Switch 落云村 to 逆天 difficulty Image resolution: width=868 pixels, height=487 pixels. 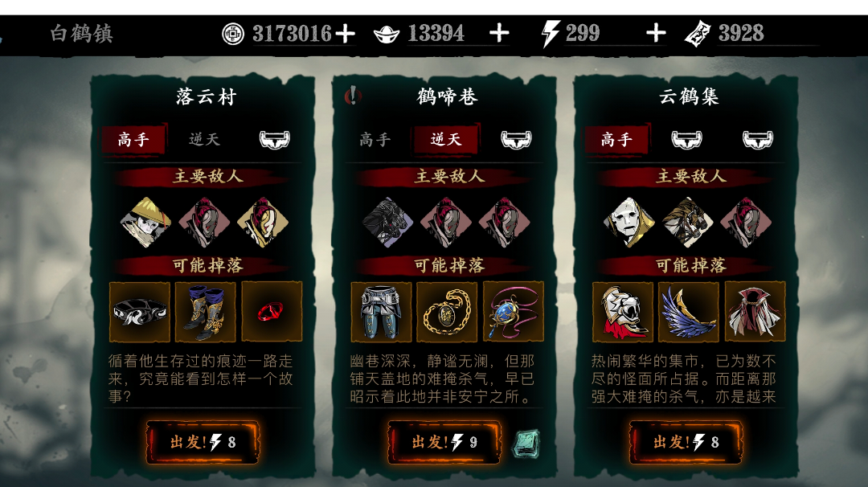[204, 139]
